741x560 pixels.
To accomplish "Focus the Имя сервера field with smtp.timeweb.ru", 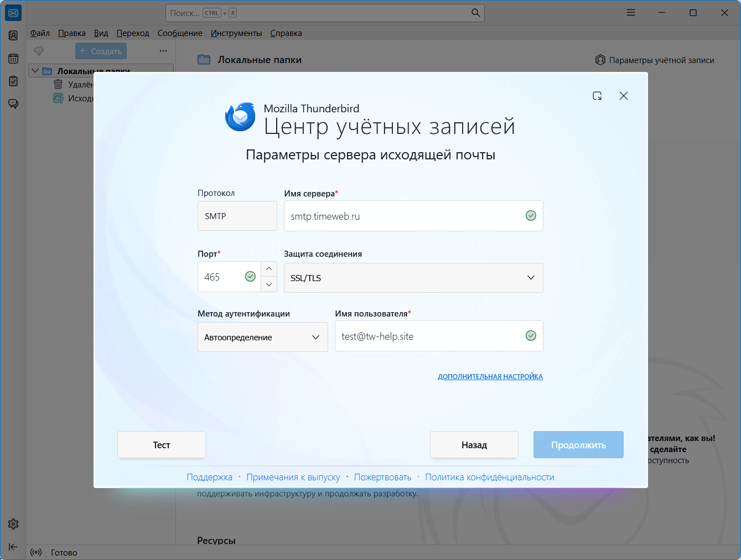I will pyautogui.click(x=413, y=216).
